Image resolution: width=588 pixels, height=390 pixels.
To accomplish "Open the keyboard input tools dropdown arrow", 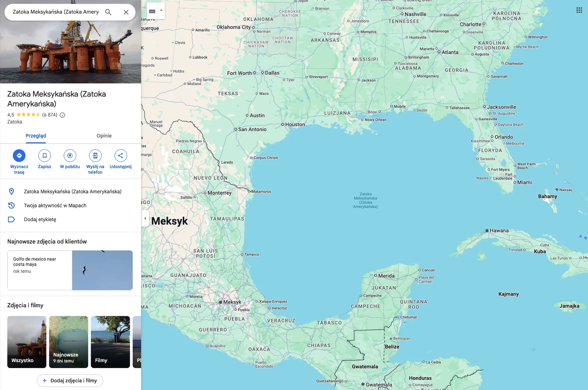I will pyautogui.click(x=161, y=10).
